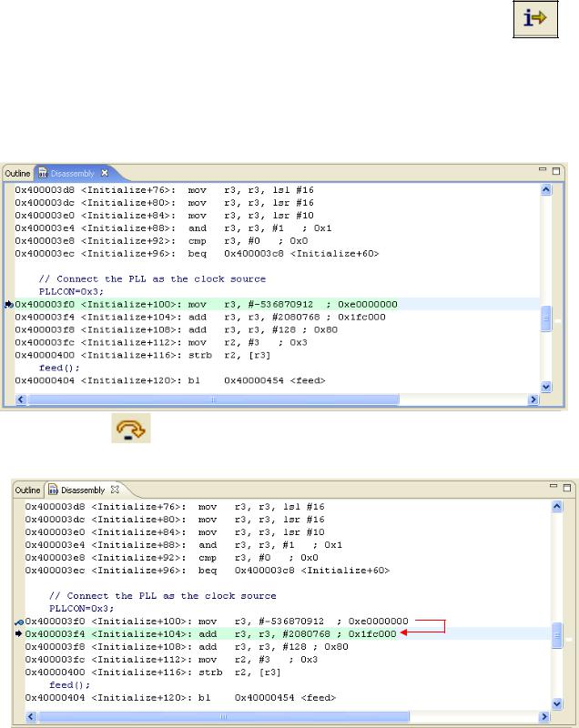Click the Instruction Stepping Mode icon
This screenshot has height=728, width=579.
pos(535,18)
